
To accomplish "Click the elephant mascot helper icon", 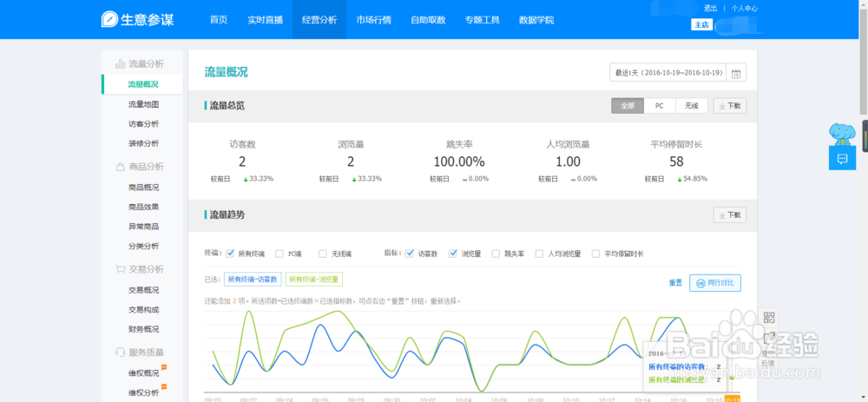I will tap(842, 134).
